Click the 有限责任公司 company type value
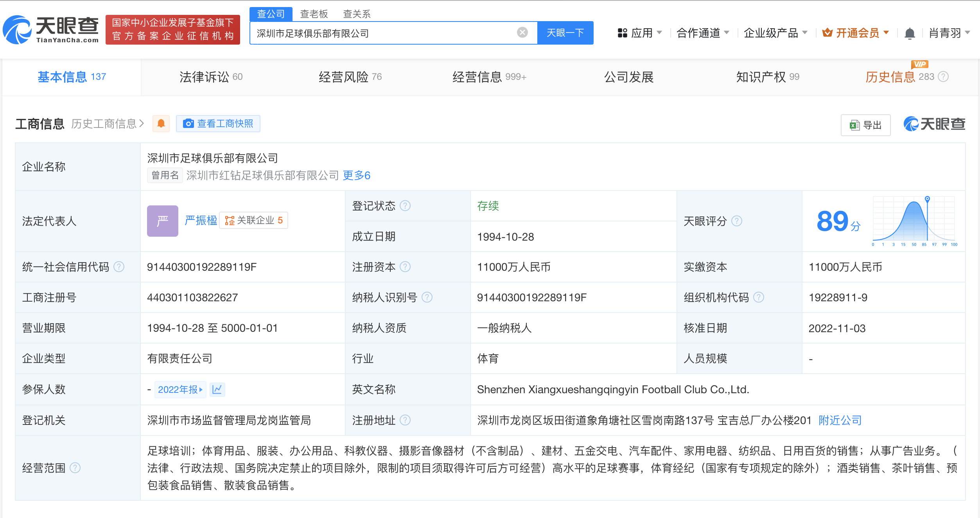 pos(180,358)
